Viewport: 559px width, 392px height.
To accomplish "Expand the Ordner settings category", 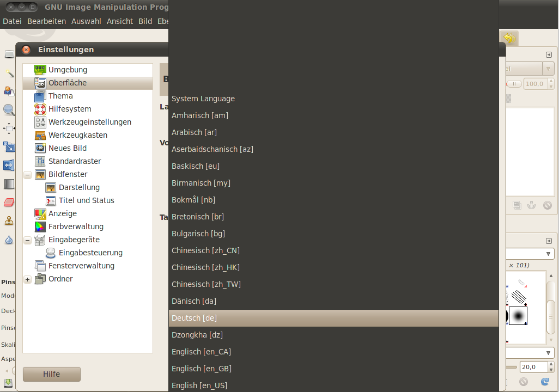I will point(27,279).
